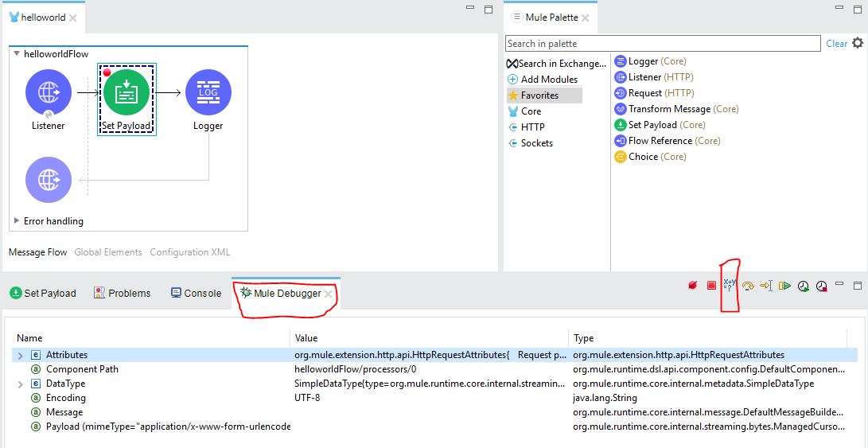Expand the Attributes row in debugger
The image size is (868, 448).
pyautogui.click(x=21, y=355)
